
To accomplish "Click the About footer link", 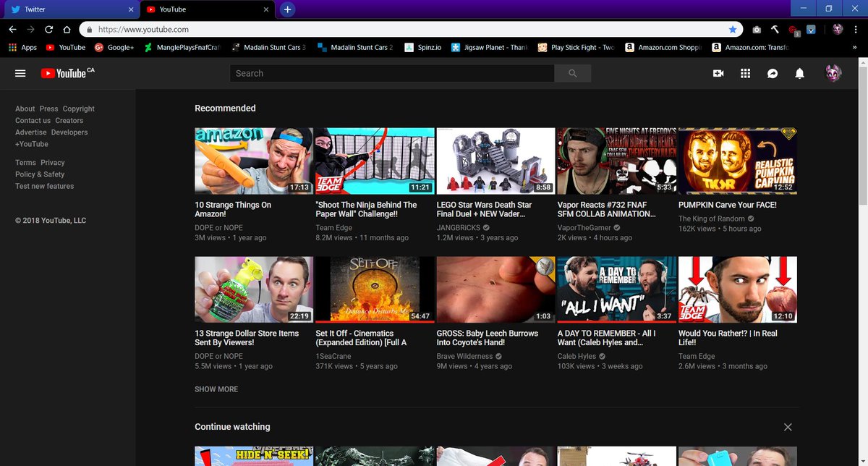I will click(25, 109).
